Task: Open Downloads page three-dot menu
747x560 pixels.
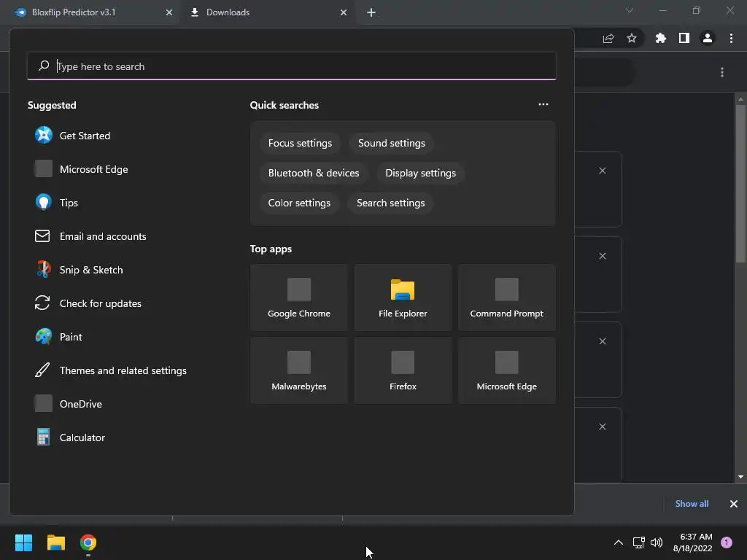Action: click(722, 72)
